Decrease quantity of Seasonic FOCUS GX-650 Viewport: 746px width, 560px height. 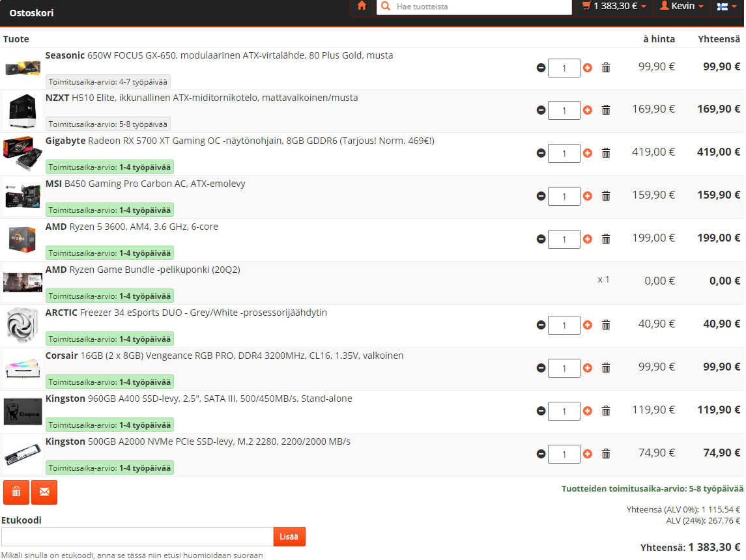pos(541,68)
